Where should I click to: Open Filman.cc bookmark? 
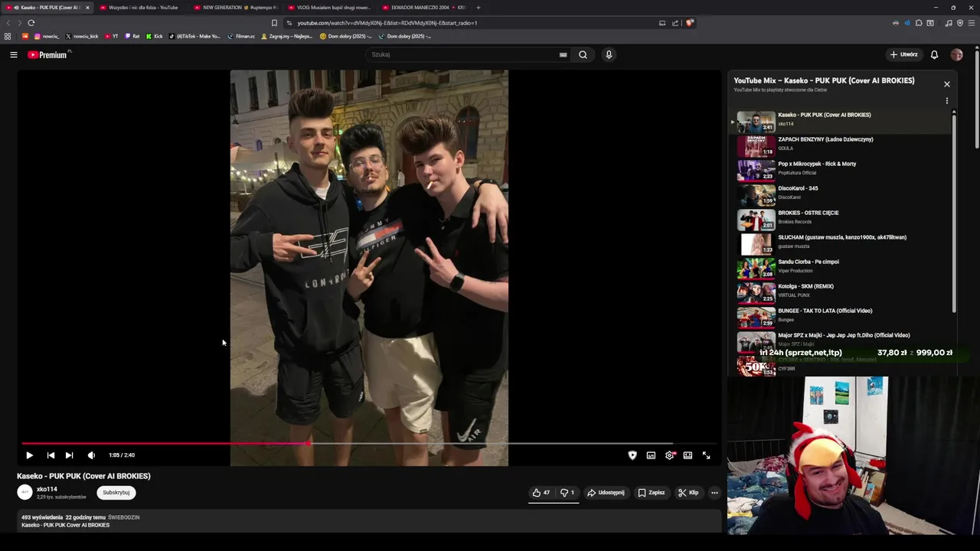point(241,36)
